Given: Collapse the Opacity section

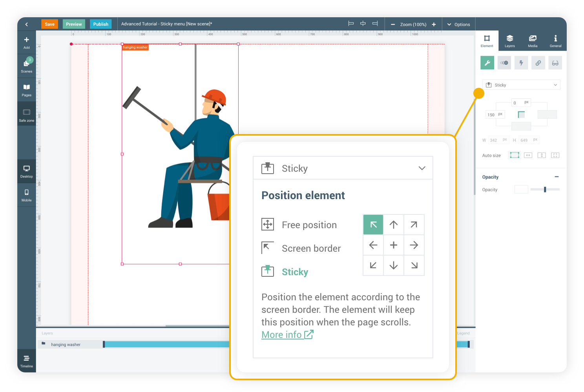Looking at the screenshot, I should [x=557, y=177].
